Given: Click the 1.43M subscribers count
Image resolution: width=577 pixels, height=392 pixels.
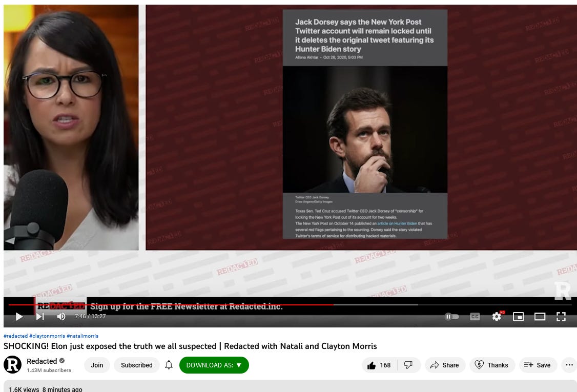Looking at the screenshot, I should [49, 370].
